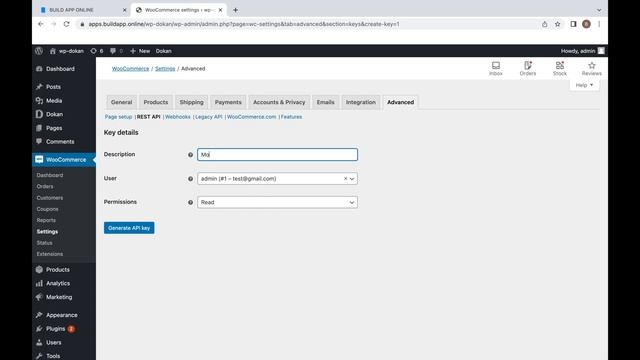Switch to the Shipping settings tab
Screen dimensions: 640x360
click(191, 102)
